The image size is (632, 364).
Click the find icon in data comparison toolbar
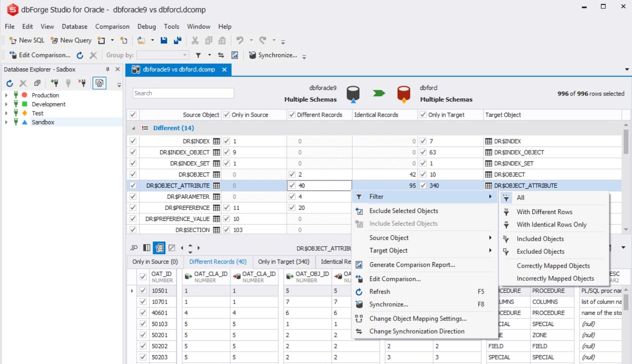coord(134,248)
